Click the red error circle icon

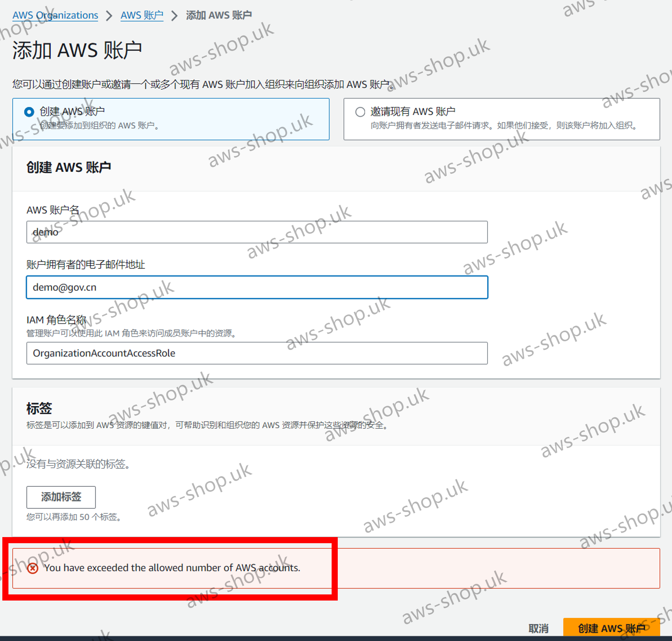click(x=33, y=568)
